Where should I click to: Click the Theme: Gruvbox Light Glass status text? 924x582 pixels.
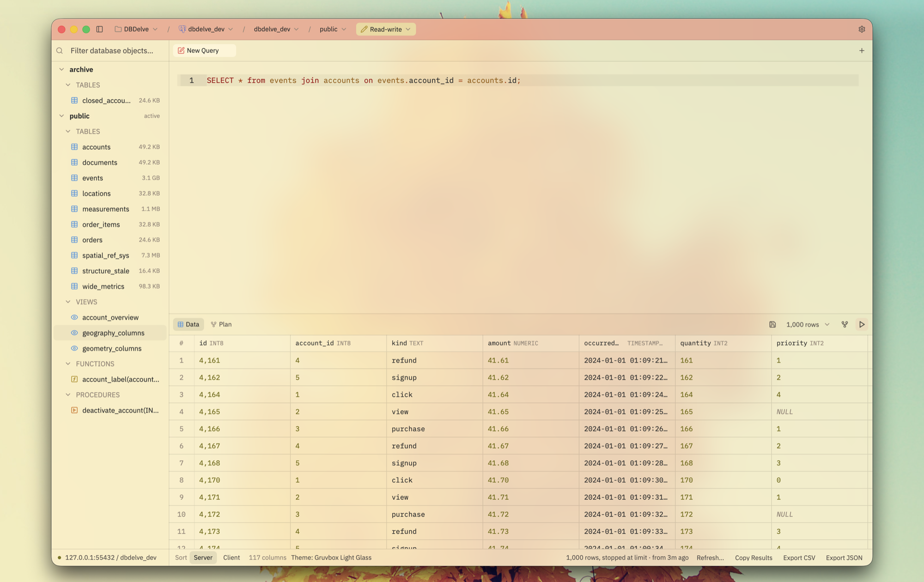point(331,558)
